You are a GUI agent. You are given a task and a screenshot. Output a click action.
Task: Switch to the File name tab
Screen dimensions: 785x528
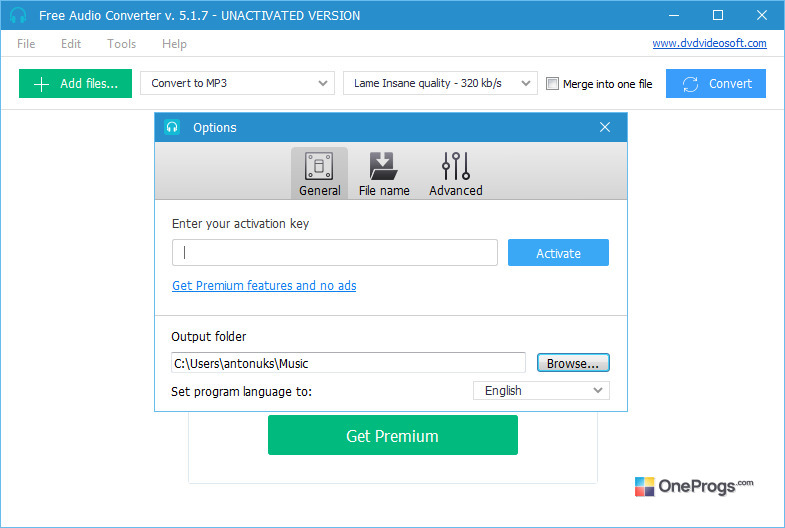coord(384,173)
